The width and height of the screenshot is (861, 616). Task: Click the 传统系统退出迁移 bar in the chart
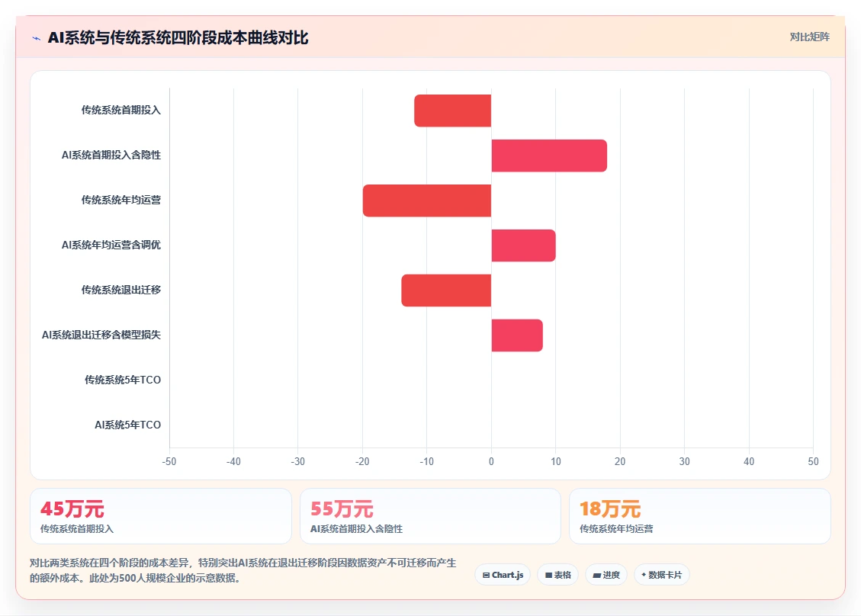coord(446,290)
